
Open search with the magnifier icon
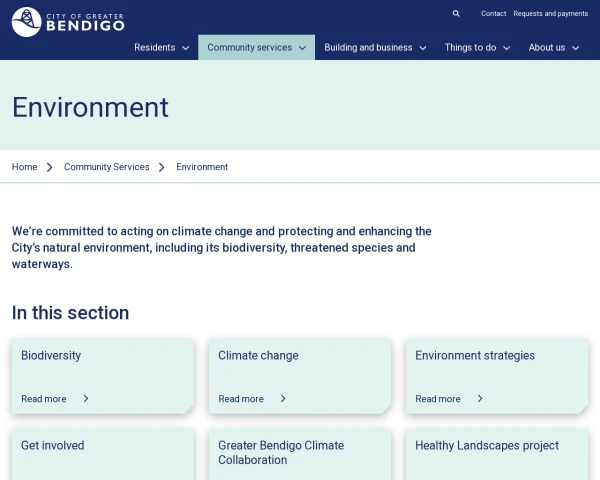click(456, 14)
